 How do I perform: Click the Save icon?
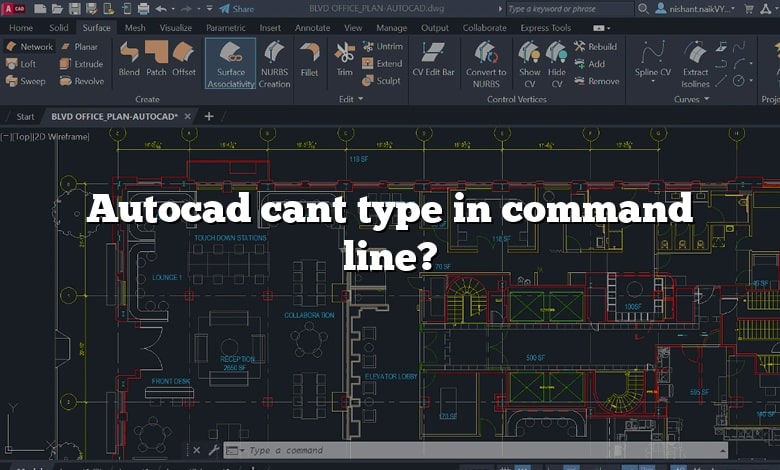74,8
